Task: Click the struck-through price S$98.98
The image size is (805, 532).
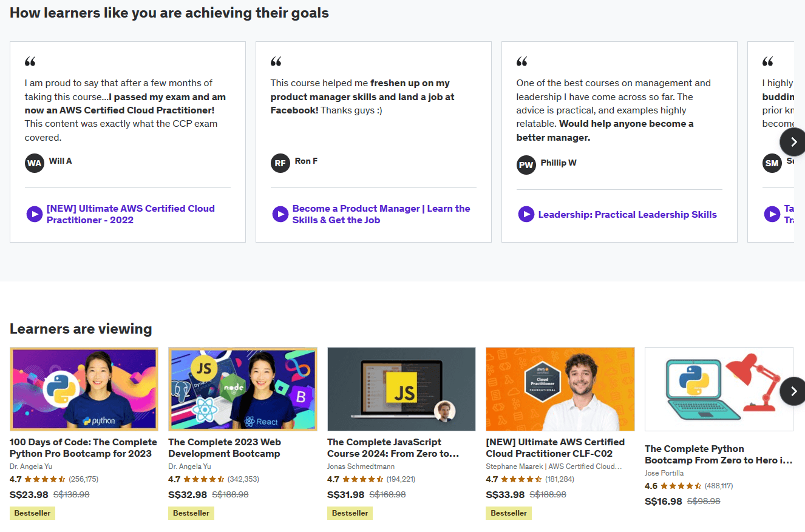Action: click(704, 501)
